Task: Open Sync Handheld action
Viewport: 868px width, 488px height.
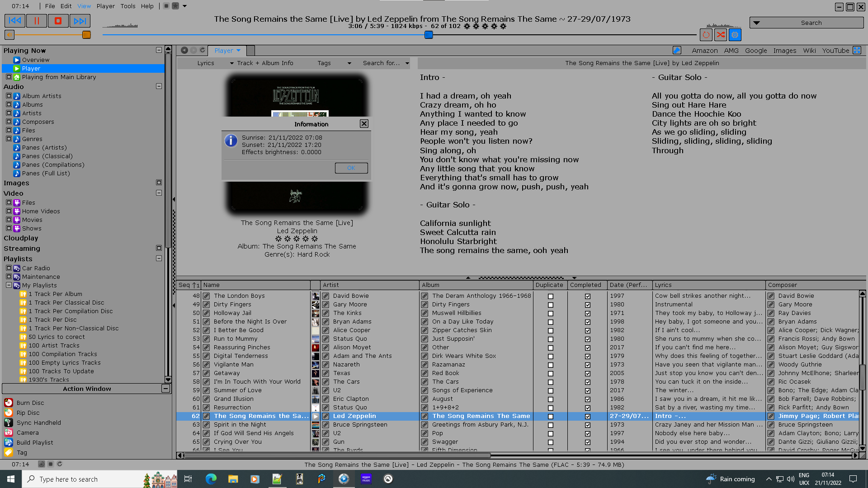Action: coord(39,422)
